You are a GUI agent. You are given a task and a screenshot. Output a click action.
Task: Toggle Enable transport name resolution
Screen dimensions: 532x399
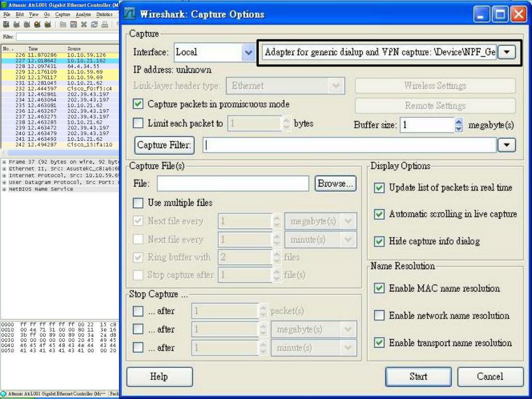point(379,343)
